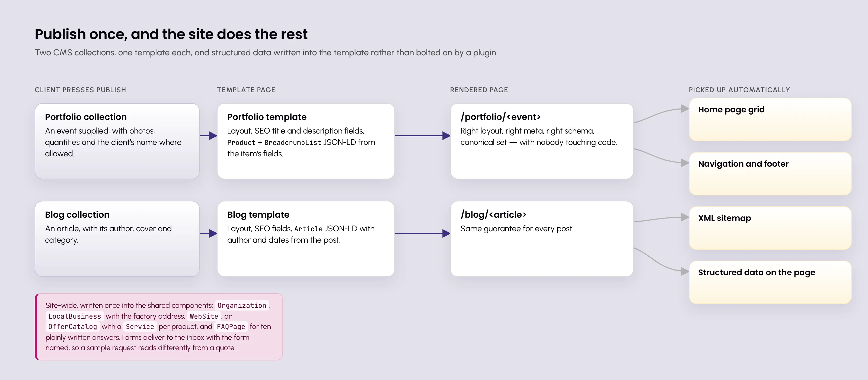Click the 'PICKED UP AUTOMATICALLY' column label

[739, 90]
